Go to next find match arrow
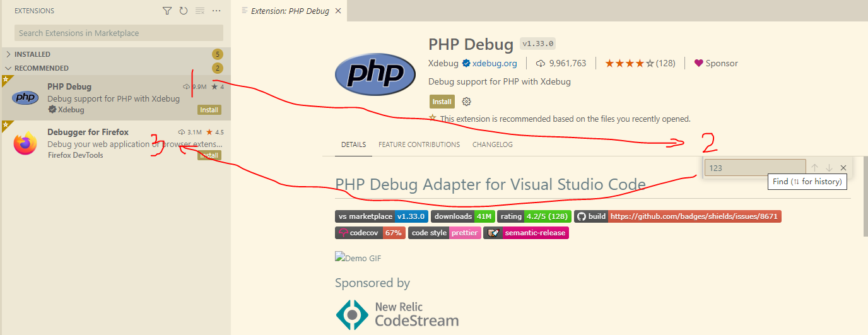Image resolution: width=868 pixels, height=335 pixels. [x=829, y=168]
